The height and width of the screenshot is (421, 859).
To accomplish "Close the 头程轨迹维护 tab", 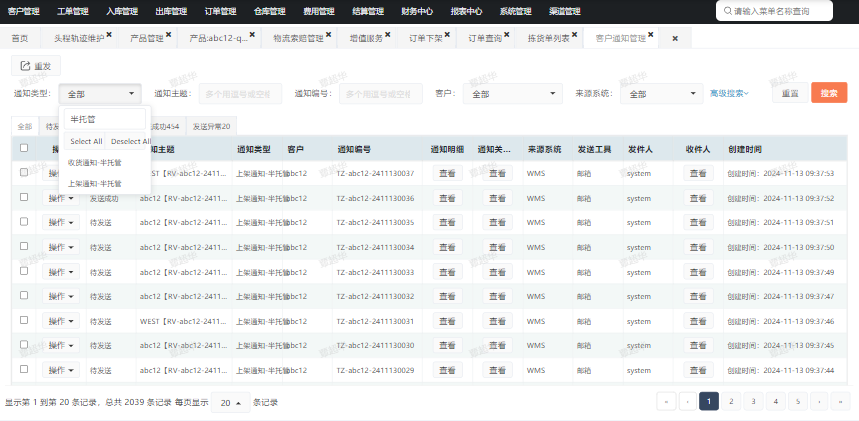I will (x=109, y=35).
